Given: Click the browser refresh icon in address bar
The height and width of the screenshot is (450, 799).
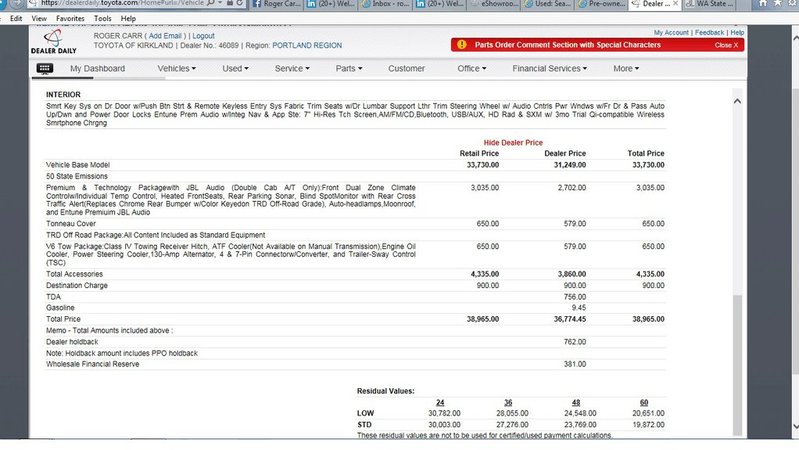Looking at the screenshot, I should [239, 3].
